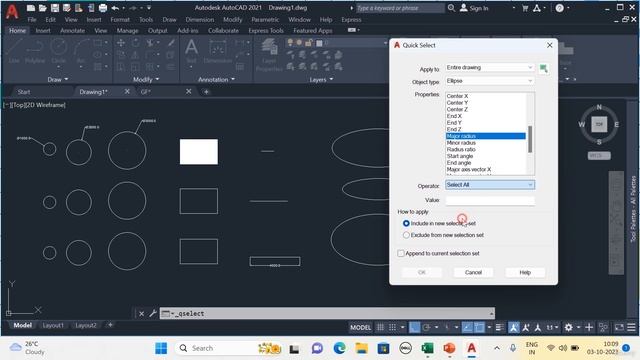Toggle Lineweight display in status bar

tap(499, 327)
